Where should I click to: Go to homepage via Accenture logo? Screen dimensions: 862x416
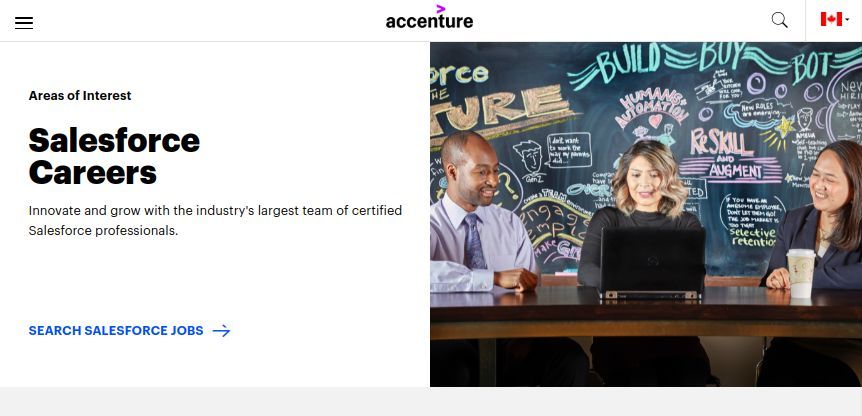point(429,17)
